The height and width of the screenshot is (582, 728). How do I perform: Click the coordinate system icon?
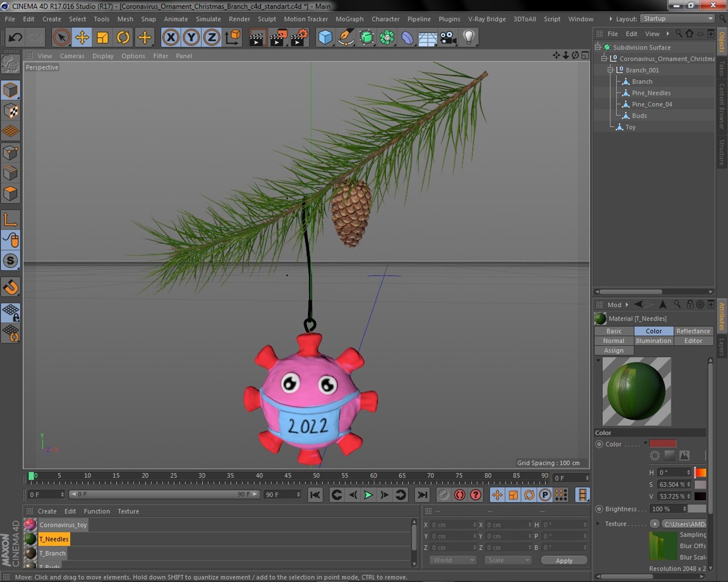232,37
